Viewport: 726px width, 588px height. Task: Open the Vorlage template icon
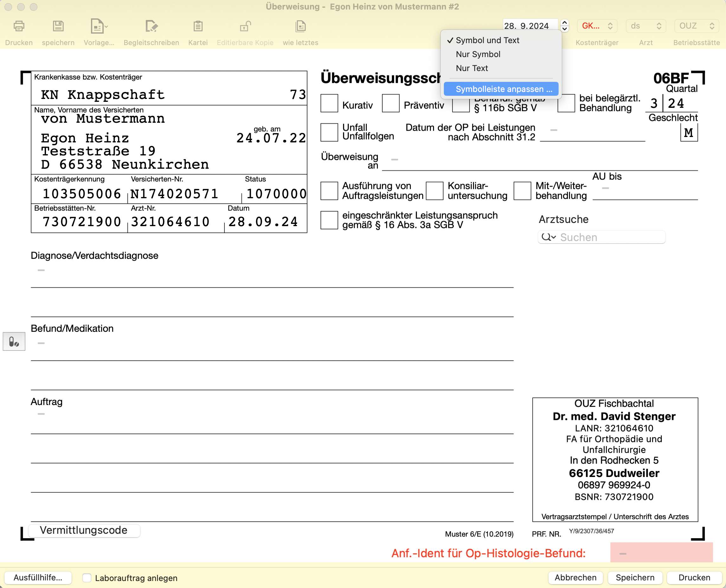pos(99,26)
